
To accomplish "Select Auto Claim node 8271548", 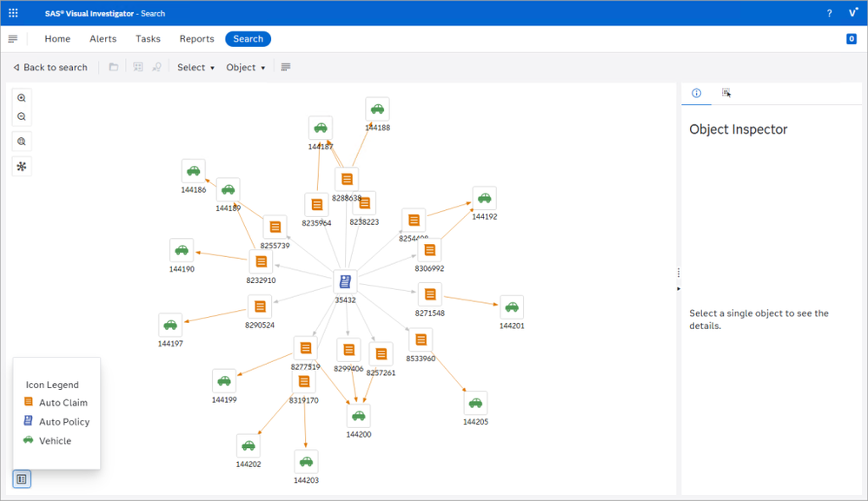I will (x=429, y=294).
